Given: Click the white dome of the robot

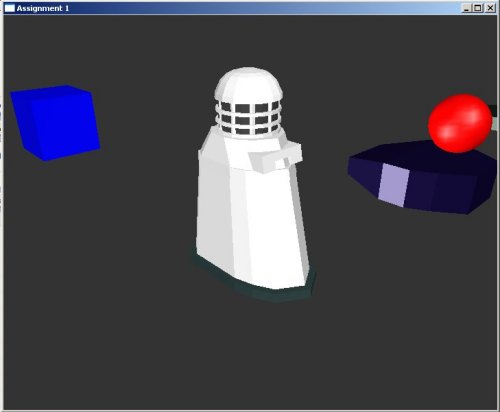Looking at the screenshot, I should [x=248, y=85].
